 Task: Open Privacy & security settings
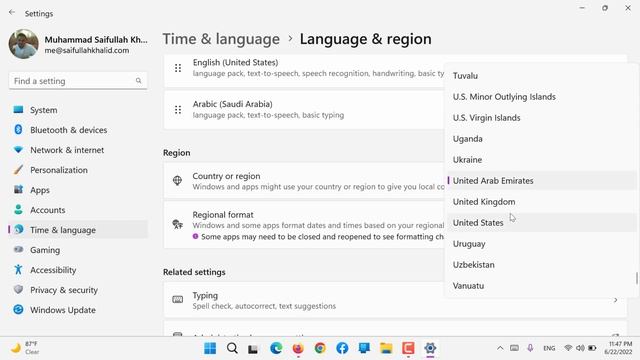click(78, 290)
